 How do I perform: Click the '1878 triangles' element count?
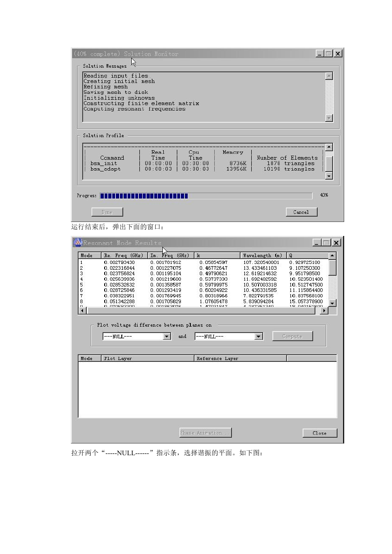coord(291,163)
